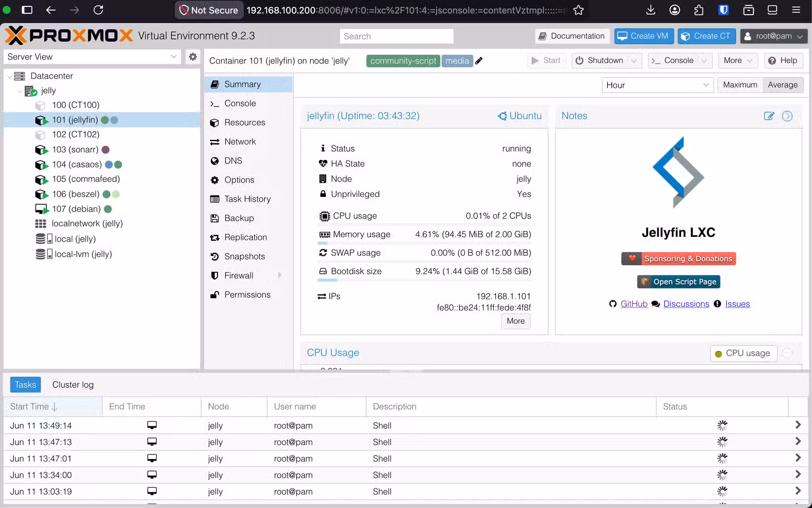Open the Server View gear settings
Image resolution: width=812 pixels, height=508 pixels.
tap(193, 57)
